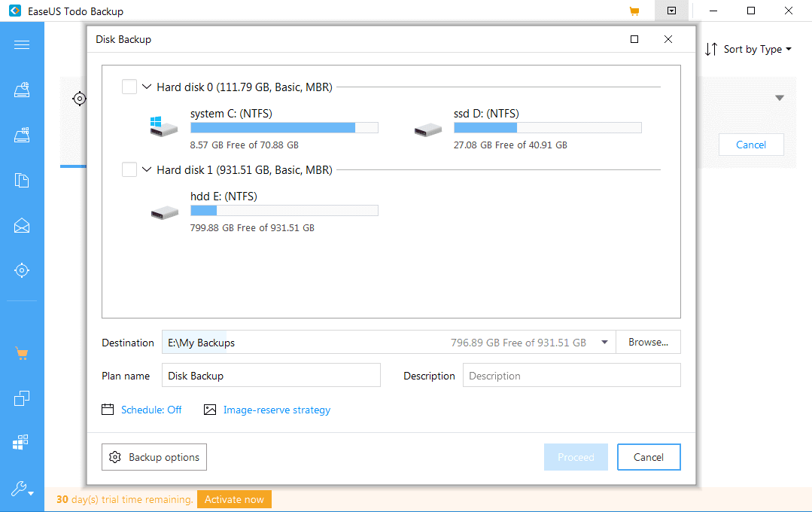The image size is (812, 512).
Task: Click the Plan name input field
Action: (x=271, y=376)
